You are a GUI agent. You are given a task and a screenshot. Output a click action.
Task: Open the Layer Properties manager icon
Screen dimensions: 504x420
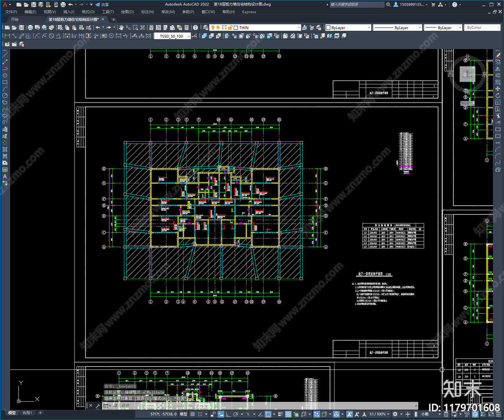206,28
